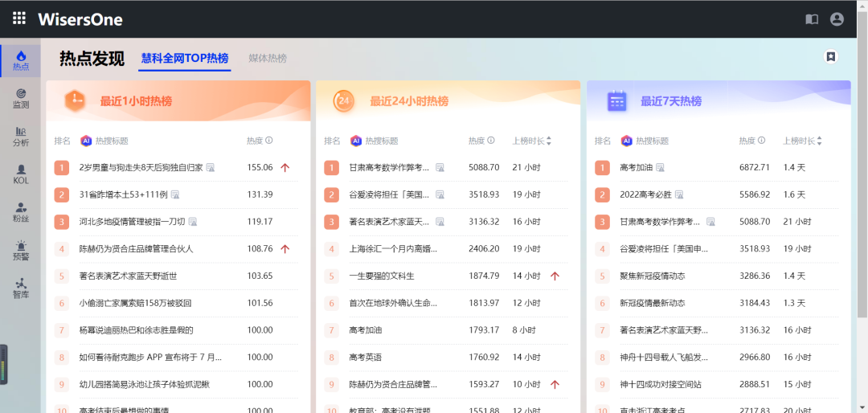Click image icon beside 31省昨增本土53+111例
Viewport: 868px width, 413px height.
point(174,194)
